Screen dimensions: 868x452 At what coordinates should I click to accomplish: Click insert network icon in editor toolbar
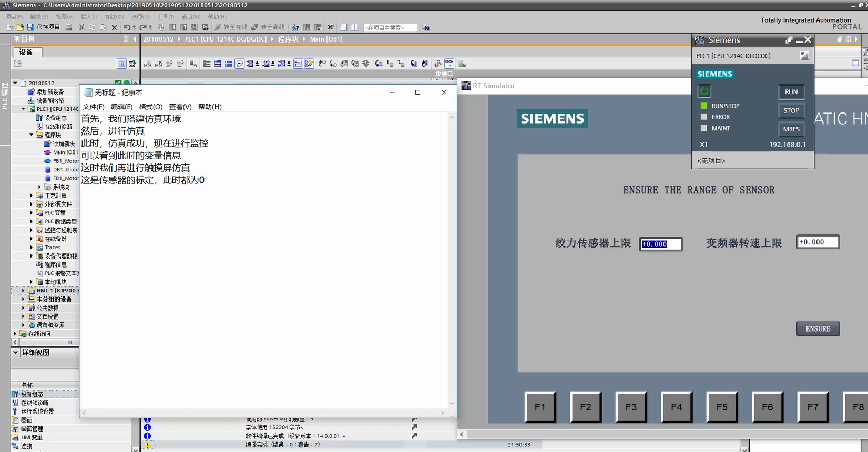148,64
